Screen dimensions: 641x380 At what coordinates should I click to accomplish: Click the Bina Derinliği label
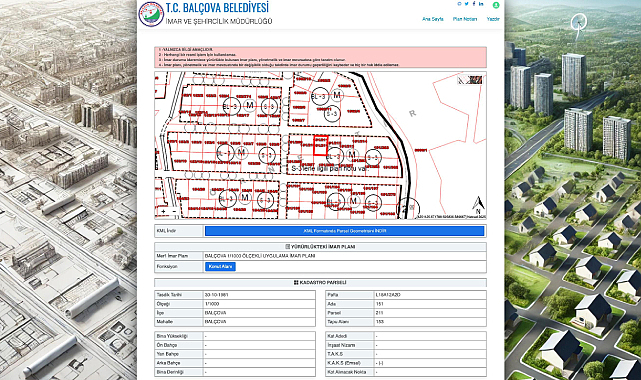point(170,372)
